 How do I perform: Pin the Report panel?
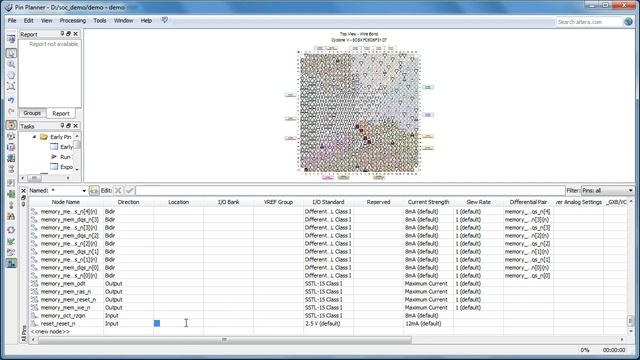(x=62, y=34)
